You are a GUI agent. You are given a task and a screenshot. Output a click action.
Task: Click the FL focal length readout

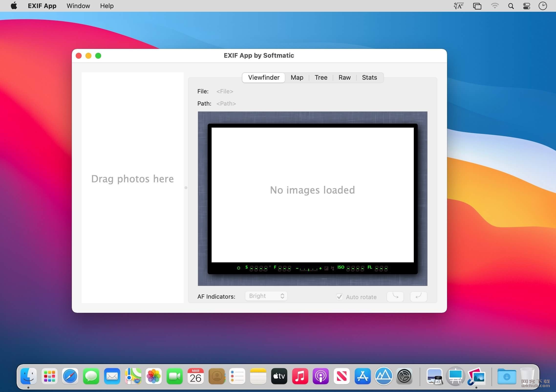pyautogui.click(x=378, y=268)
